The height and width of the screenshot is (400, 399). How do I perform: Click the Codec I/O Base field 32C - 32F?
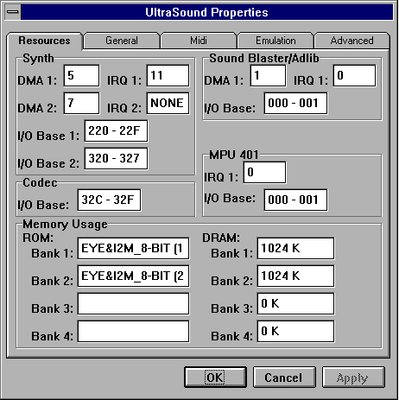[109, 200]
